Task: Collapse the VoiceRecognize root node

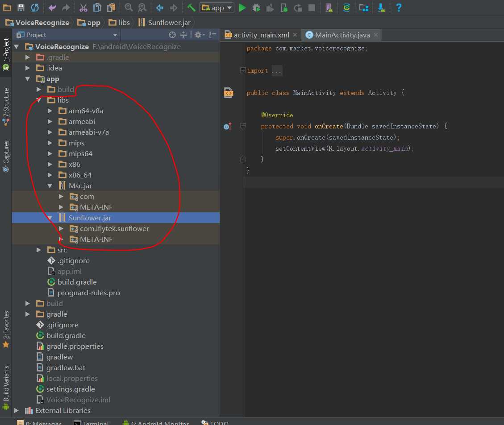Action: point(17,46)
